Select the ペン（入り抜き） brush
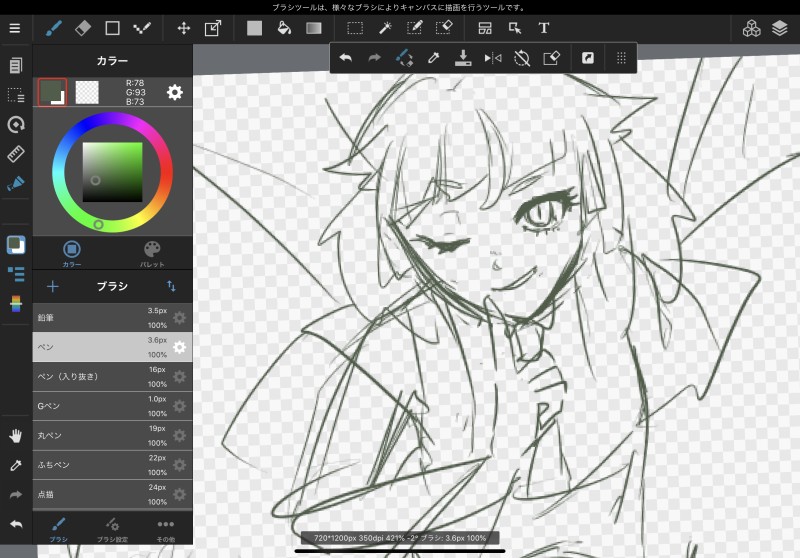The height and width of the screenshot is (558, 800). [112, 377]
